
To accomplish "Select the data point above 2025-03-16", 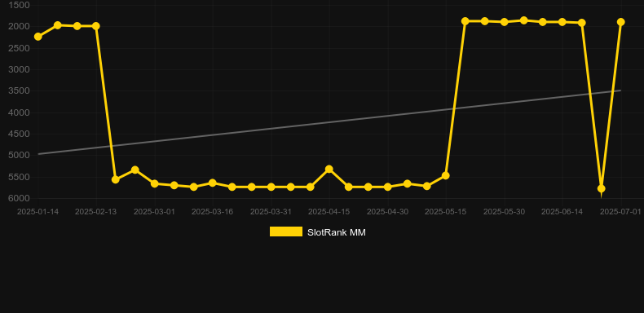I will [212, 183].
